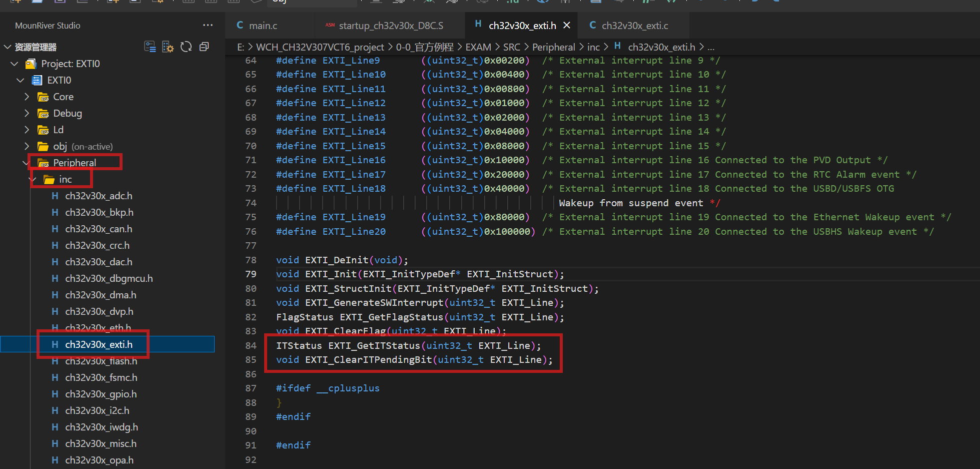Switch to the main.c tab
The width and height of the screenshot is (980, 469).
[x=270, y=25]
